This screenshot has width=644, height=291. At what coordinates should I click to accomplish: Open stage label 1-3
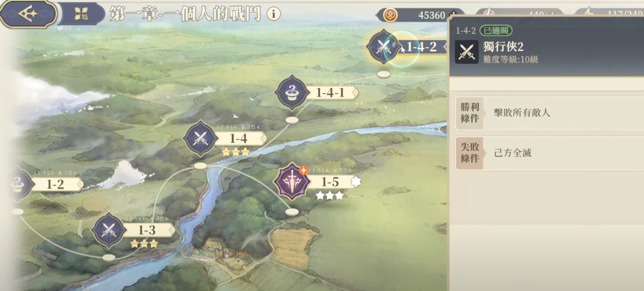pos(147,230)
